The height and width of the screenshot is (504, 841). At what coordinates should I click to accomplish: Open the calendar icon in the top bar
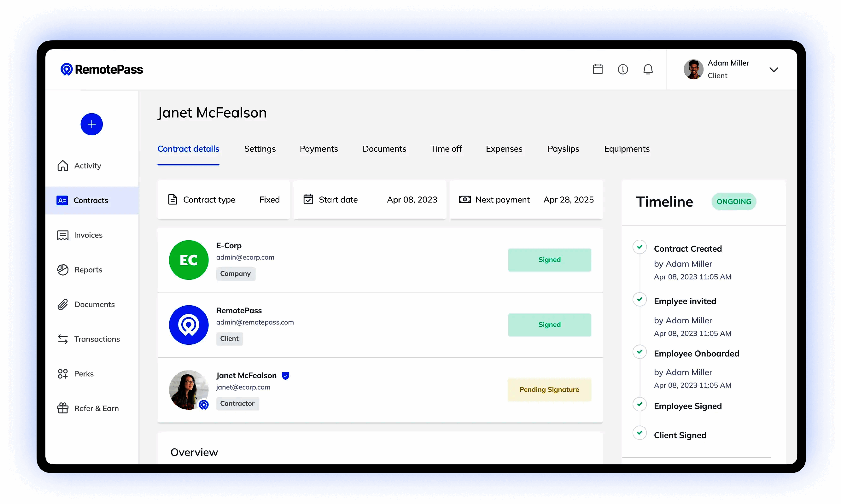pos(598,69)
